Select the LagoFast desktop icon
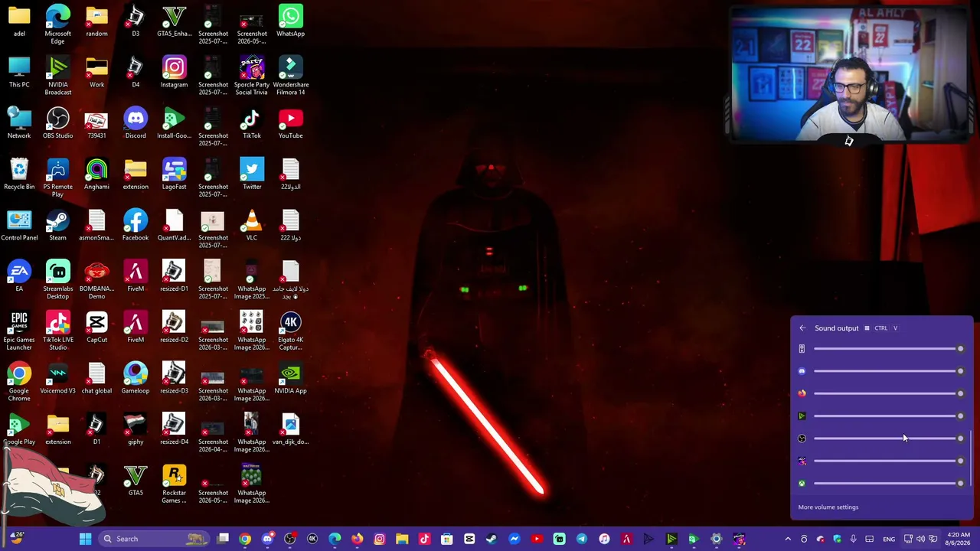The height and width of the screenshot is (551, 980). click(x=174, y=174)
